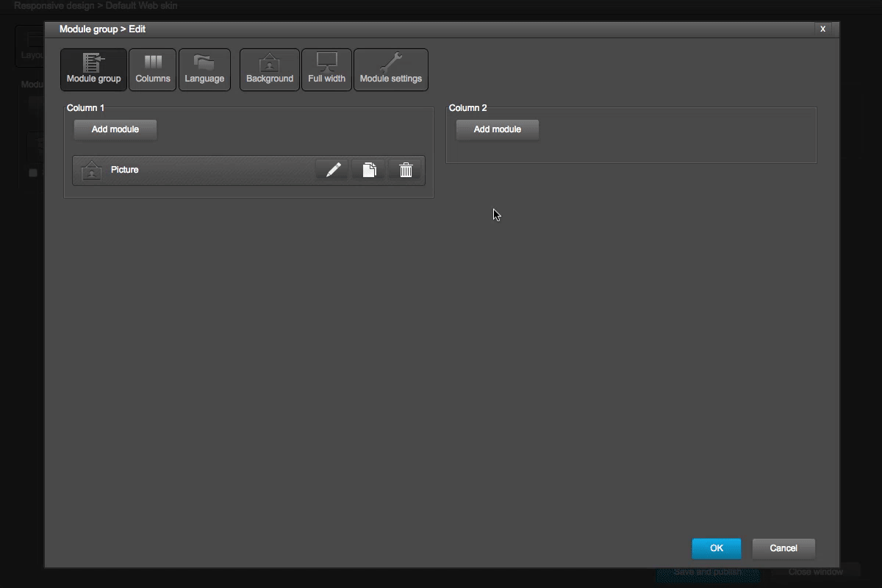Duplicate the Picture module using the copy icon

pos(368,169)
